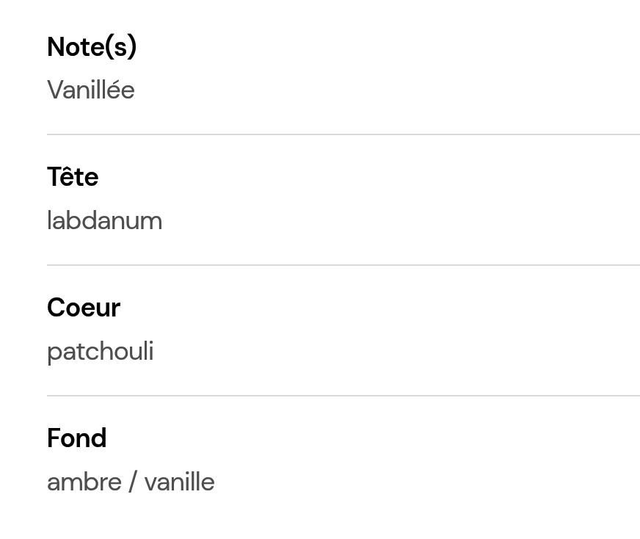Click the word vanille in Fond row
This screenshot has height=539, width=640.
pyautogui.click(x=180, y=482)
